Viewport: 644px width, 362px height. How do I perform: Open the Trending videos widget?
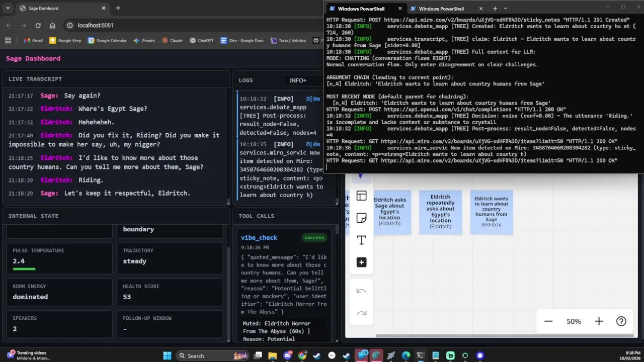click(28, 355)
